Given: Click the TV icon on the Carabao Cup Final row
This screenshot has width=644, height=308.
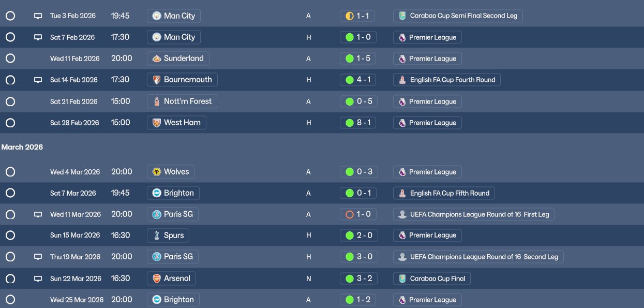Looking at the screenshot, I should point(38,278).
